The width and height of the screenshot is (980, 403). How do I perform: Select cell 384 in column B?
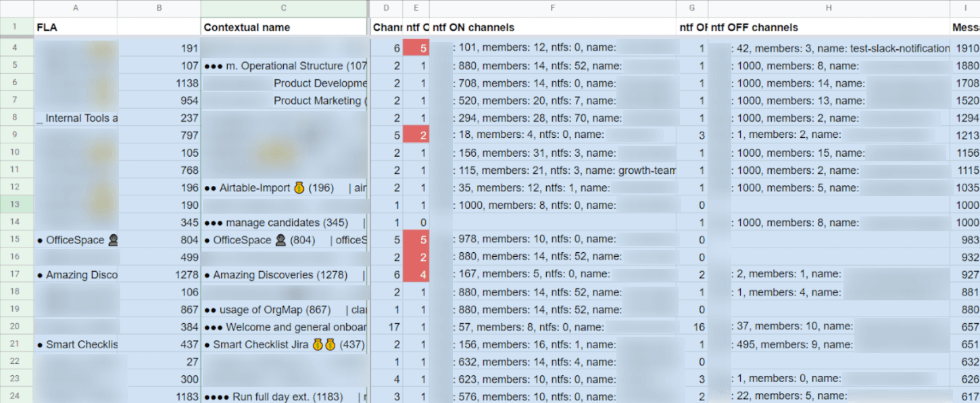point(159,327)
